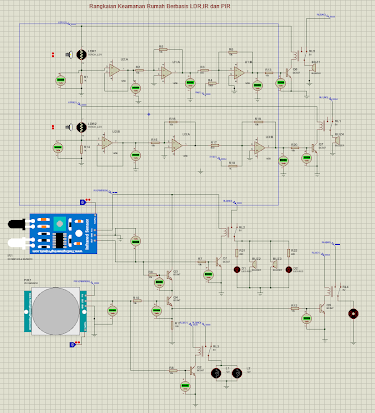Click the torch lamp beside LDR2
375x413 pixels.
(x=69, y=127)
